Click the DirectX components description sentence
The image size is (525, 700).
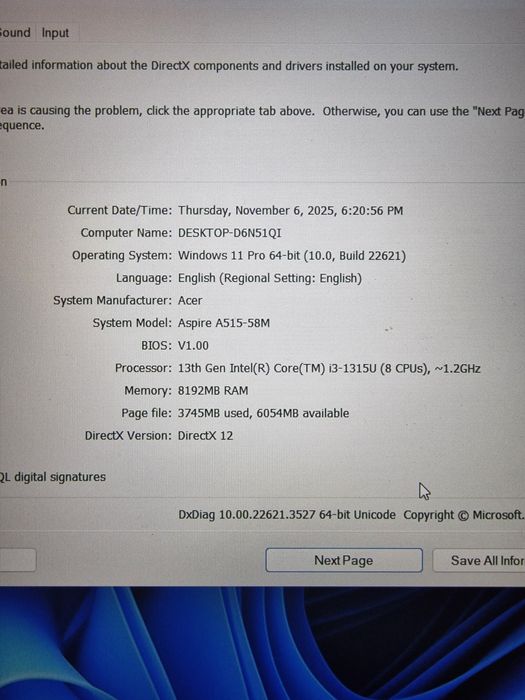pos(229,66)
